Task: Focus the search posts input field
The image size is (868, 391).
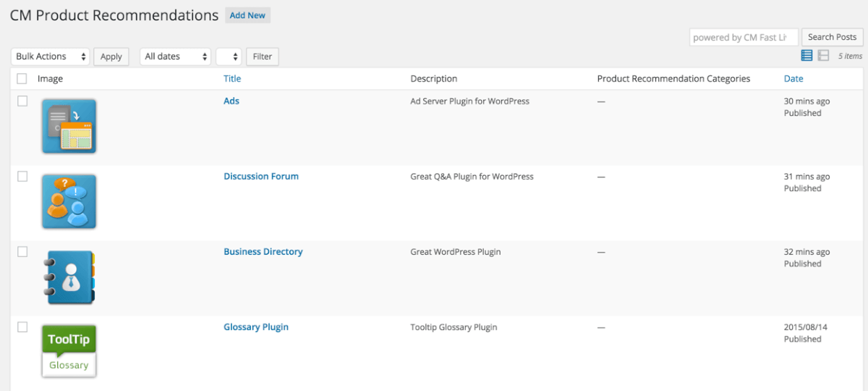Action: click(x=743, y=38)
